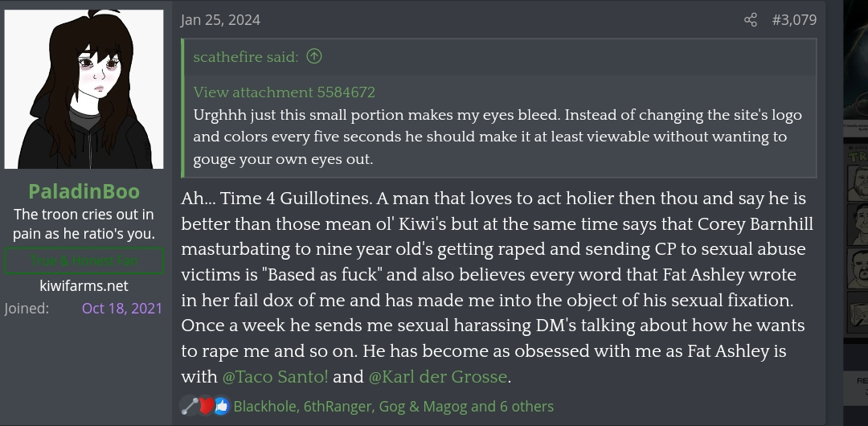868x426 pixels.
Task: Click the kiwifarms.net text under the banner
Action: pos(84,286)
